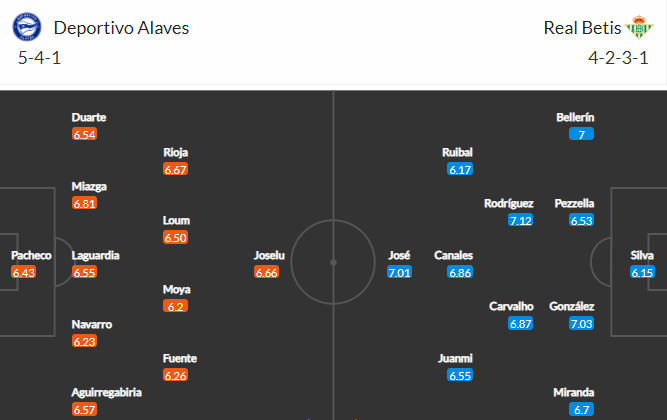The height and width of the screenshot is (420, 667).
Task: Click Silva's 6.15 rating badge
Action: pyautogui.click(x=642, y=272)
